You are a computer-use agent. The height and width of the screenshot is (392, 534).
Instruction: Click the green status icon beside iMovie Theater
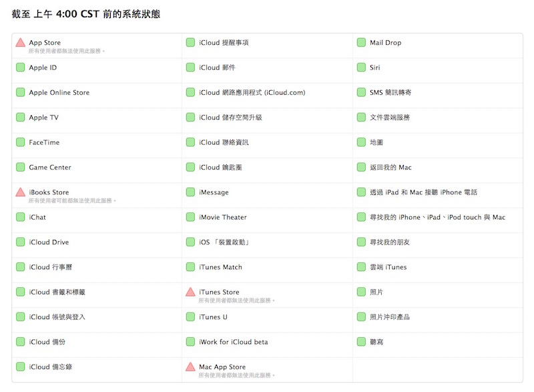pyautogui.click(x=190, y=217)
